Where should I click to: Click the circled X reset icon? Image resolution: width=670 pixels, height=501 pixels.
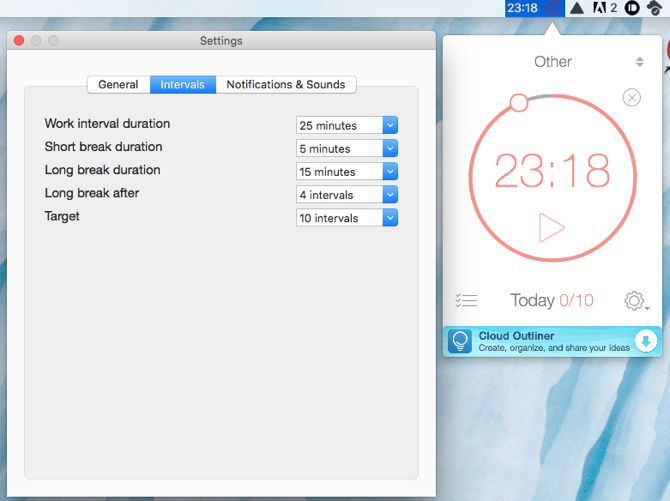(631, 97)
